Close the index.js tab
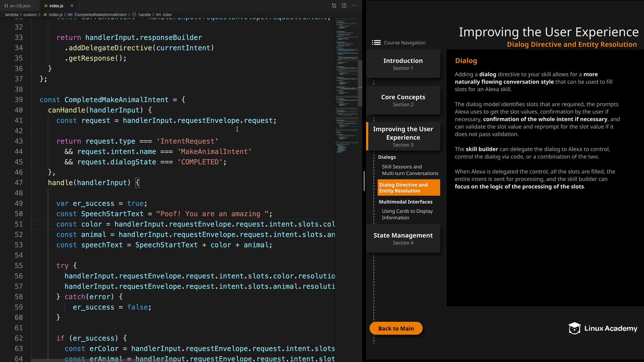 (72, 6)
